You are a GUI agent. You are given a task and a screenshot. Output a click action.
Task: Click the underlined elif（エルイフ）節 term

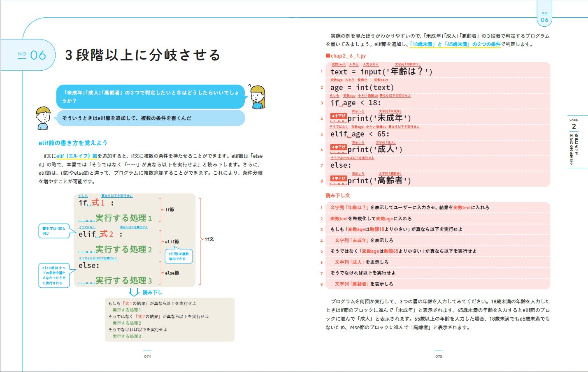coord(77,156)
